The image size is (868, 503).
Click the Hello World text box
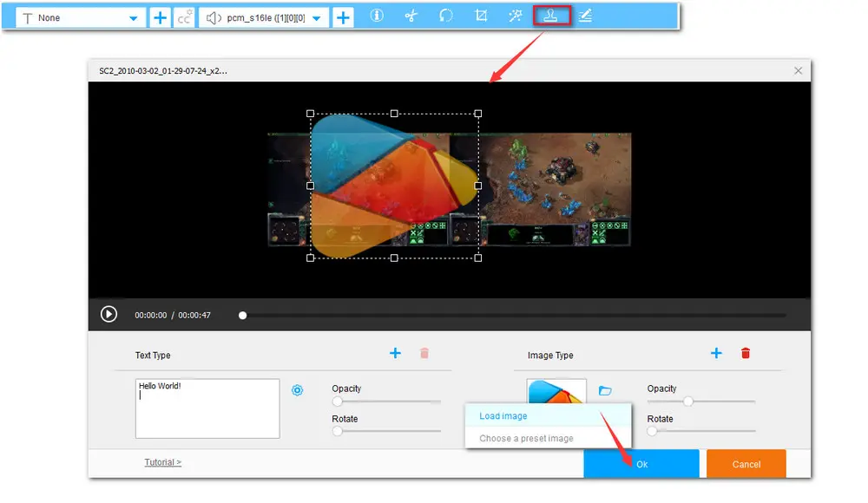click(x=207, y=408)
